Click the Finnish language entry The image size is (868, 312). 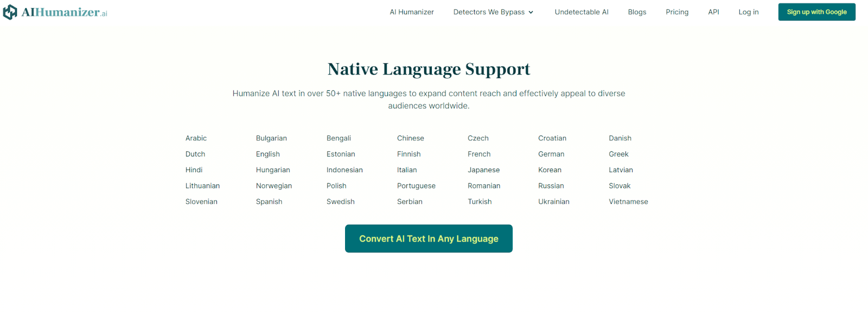[409, 154]
